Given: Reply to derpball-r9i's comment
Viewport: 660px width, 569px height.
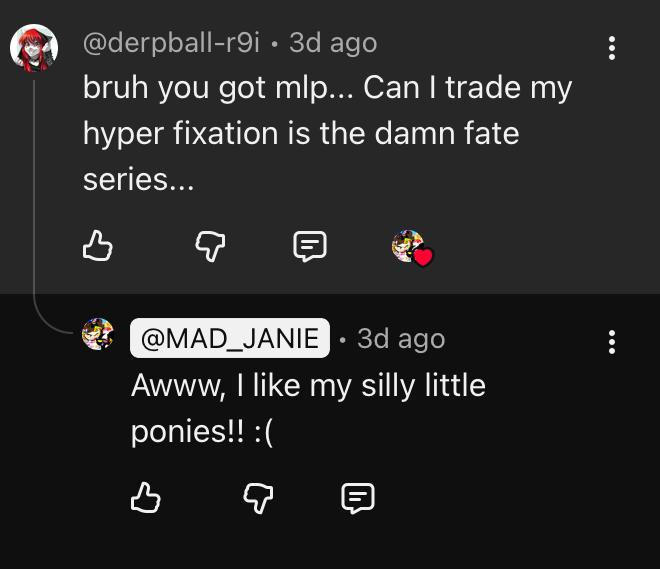Looking at the screenshot, I should tap(310, 245).
